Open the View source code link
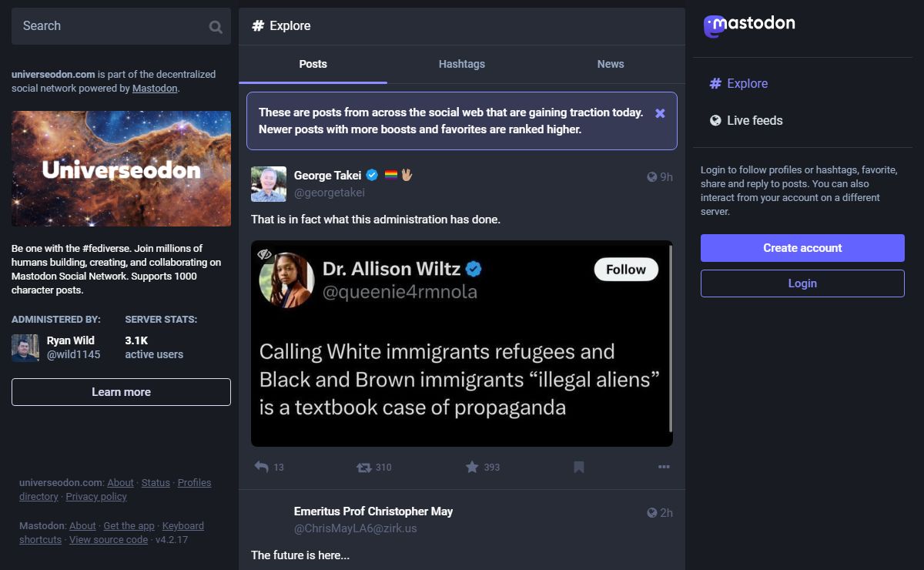 (109, 540)
